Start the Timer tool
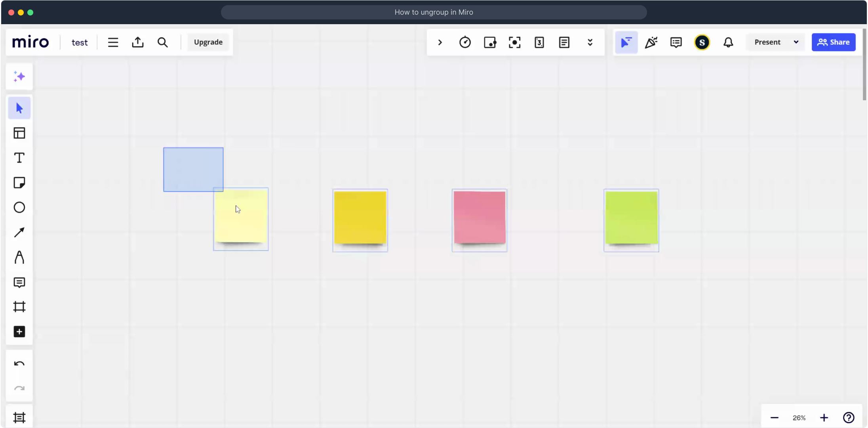The width and height of the screenshot is (868, 428). [x=465, y=42]
